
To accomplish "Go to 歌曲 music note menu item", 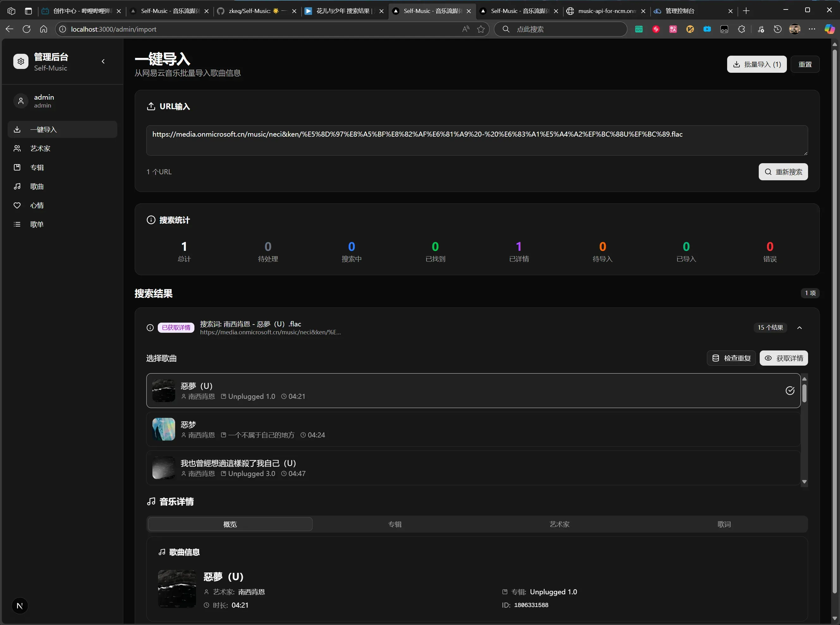I will point(37,186).
